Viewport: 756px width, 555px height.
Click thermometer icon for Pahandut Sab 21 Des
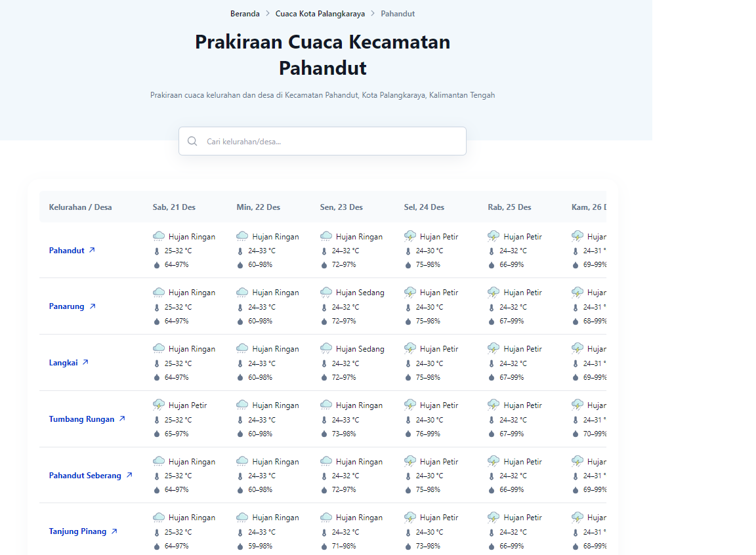point(157,251)
